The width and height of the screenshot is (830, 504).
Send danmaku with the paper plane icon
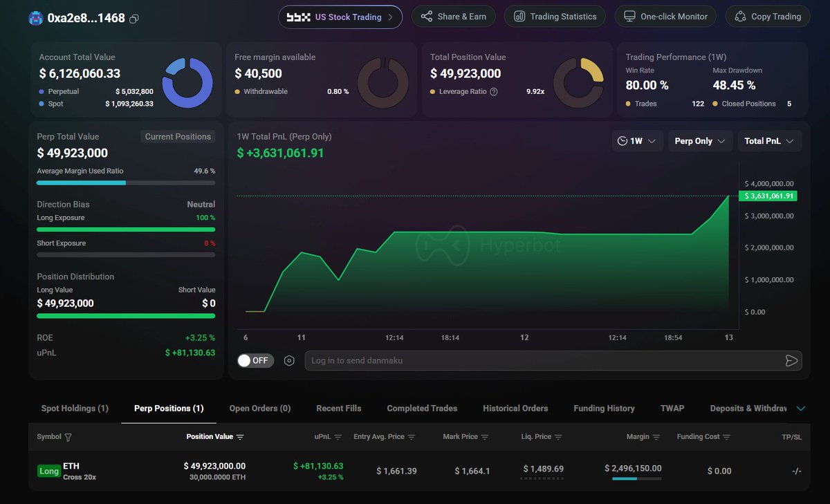(x=792, y=361)
